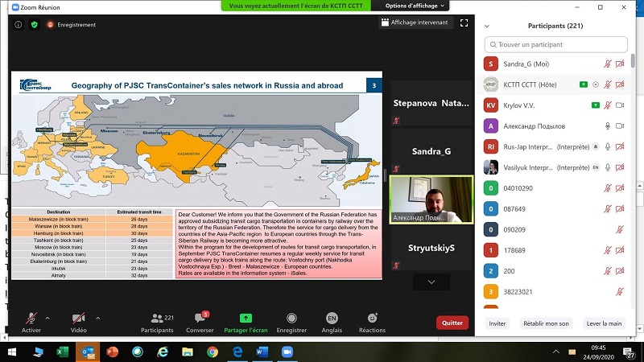The height and width of the screenshot is (362, 644).
Task: Start video with Vidéo button
Action: click(x=78, y=323)
